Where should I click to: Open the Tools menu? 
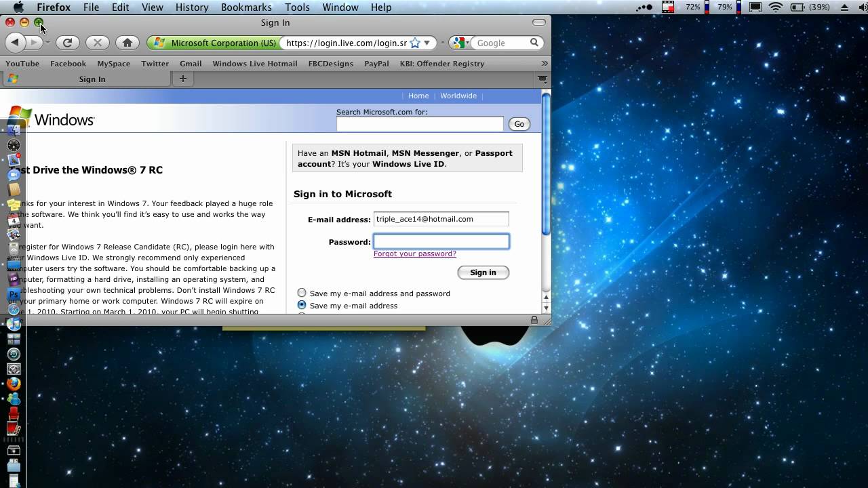click(x=297, y=7)
